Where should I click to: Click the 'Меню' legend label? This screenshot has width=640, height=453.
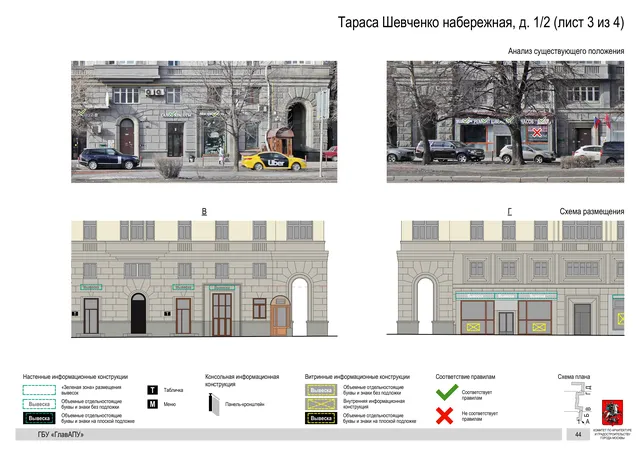pos(170,404)
